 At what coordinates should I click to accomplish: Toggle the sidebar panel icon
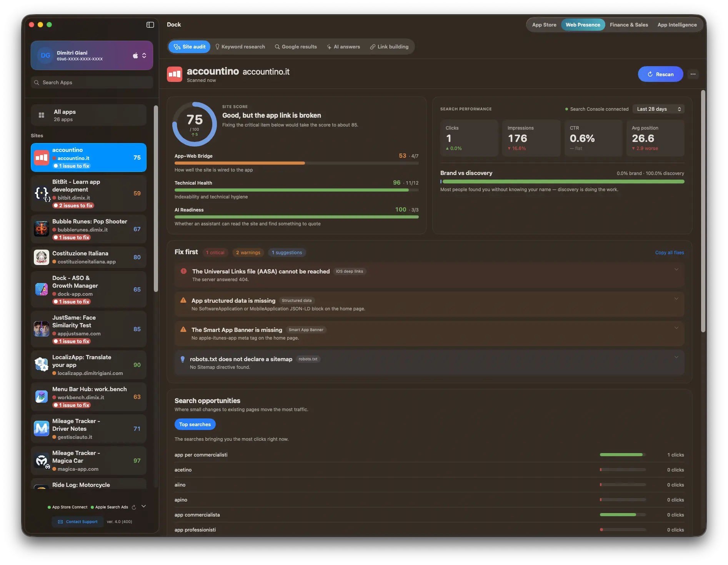(x=150, y=25)
